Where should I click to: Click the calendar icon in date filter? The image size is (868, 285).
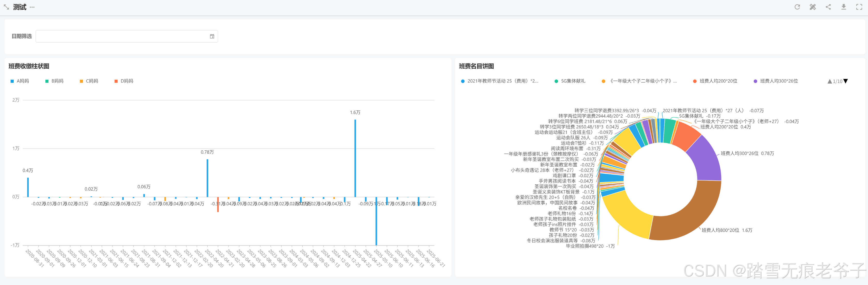[212, 36]
